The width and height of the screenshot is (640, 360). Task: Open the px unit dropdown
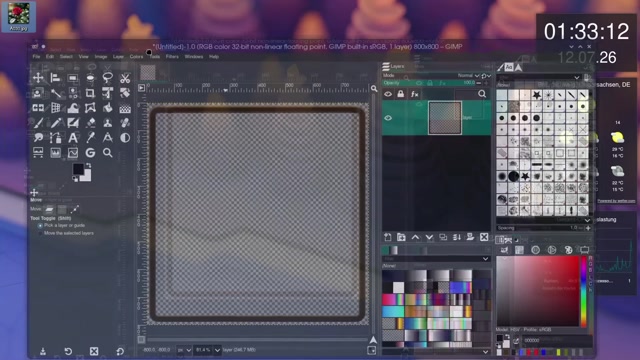pyautogui.click(x=184, y=350)
